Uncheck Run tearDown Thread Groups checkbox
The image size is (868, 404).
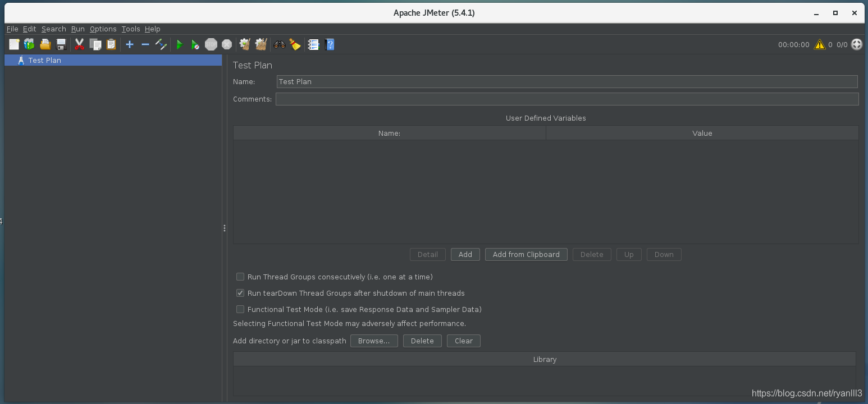tap(240, 293)
